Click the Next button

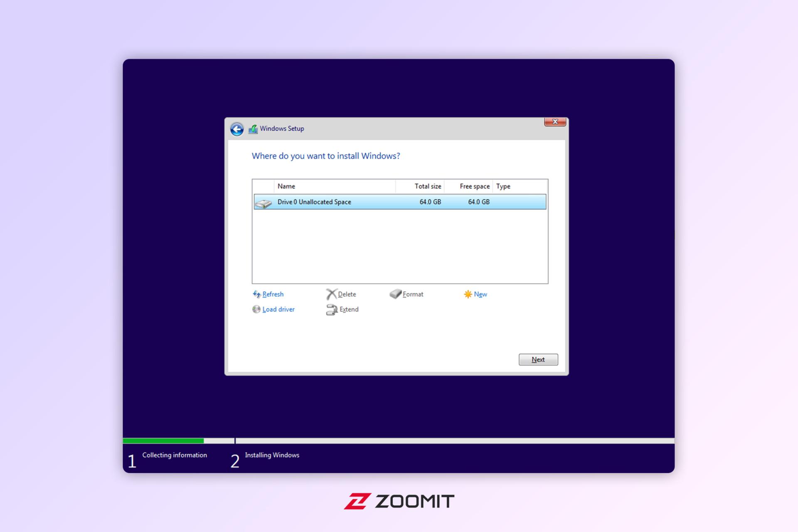click(538, 360)
